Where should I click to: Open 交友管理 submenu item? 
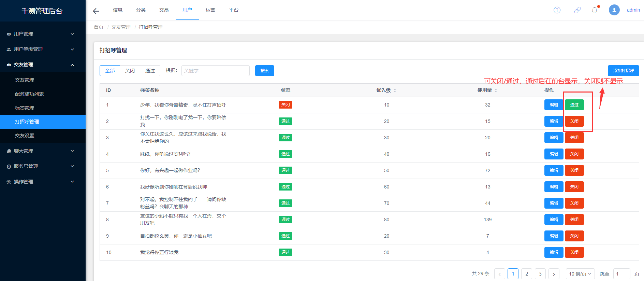coord(43,80)
